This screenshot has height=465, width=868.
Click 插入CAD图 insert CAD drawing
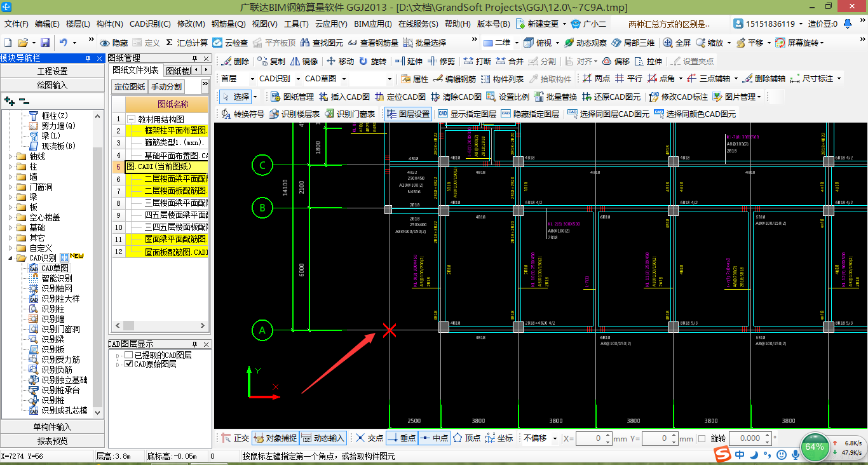344,97
